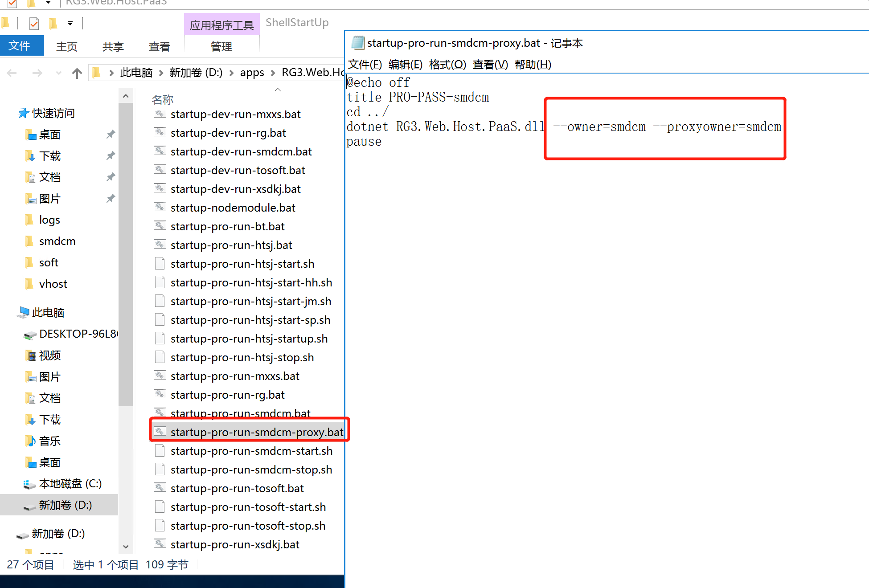Select file startup-dev-run-smdcm.bat
The image size is (869, 588).
coord(241,151)
